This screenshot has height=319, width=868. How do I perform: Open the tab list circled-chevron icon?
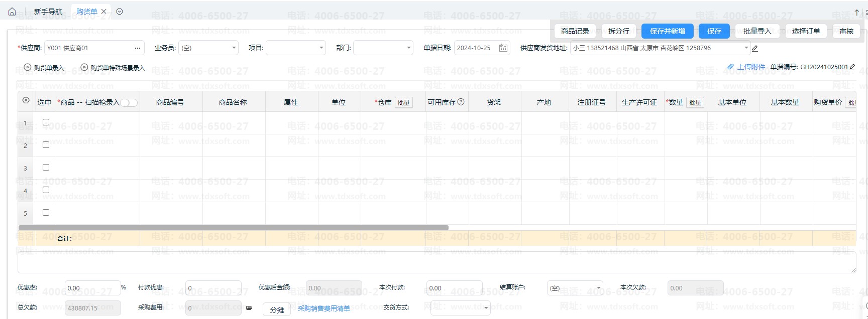pyautogui.click(x=120, y=12)
